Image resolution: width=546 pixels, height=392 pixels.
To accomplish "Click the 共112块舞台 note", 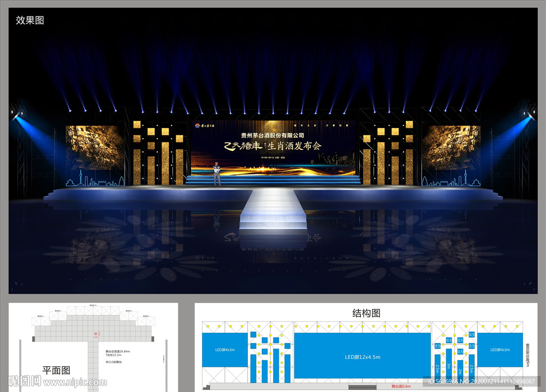I will coord(114,362).
